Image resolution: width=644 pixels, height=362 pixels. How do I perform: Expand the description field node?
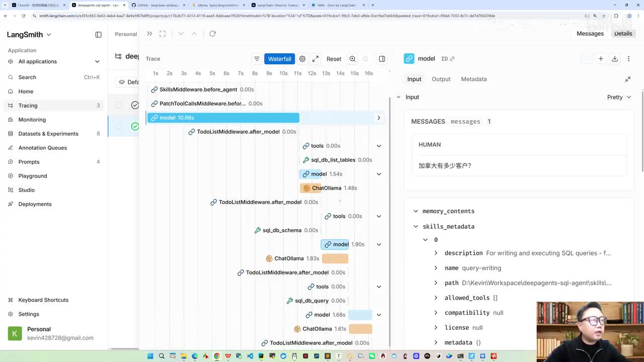436,253
